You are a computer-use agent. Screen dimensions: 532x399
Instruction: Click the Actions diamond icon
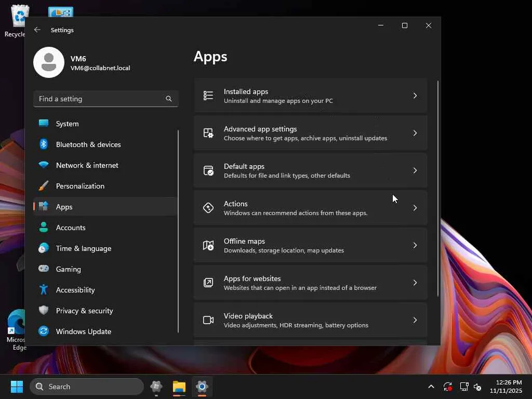coord(208,208)
